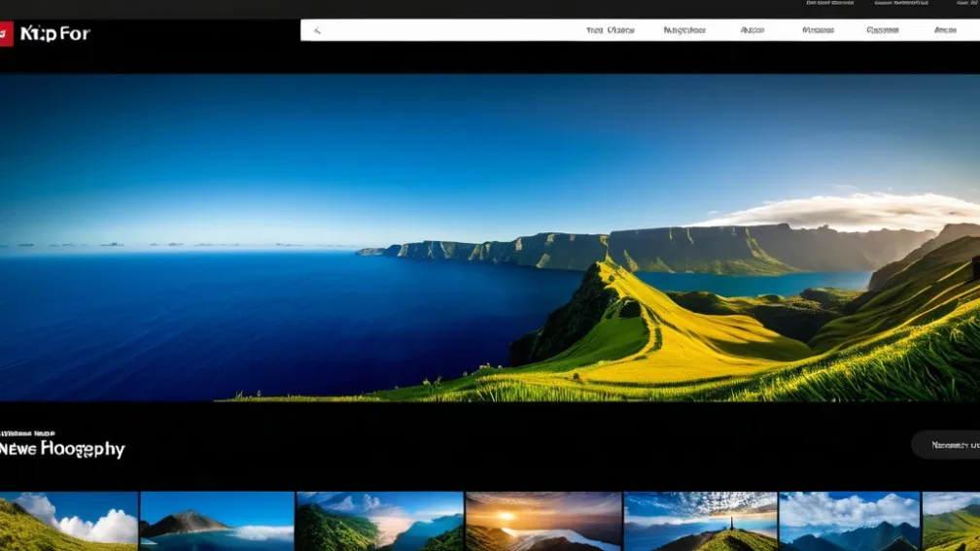The image size is (980, 551).
Task: Click the red logo icon in the header
Action: [x=6, y=34]
